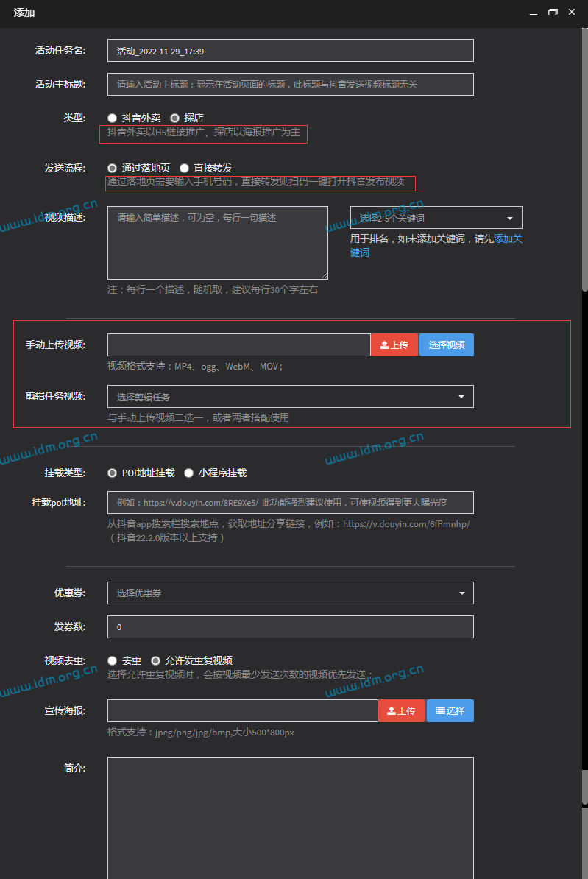Image resolution: width=588 pixels, height=879 pixels.
Task: Select POI地址挂载 mount type
Action: (x=112, y=473)
